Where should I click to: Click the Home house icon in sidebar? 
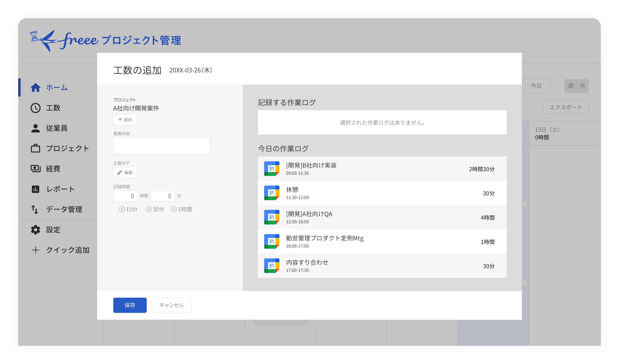coord(35,87)
